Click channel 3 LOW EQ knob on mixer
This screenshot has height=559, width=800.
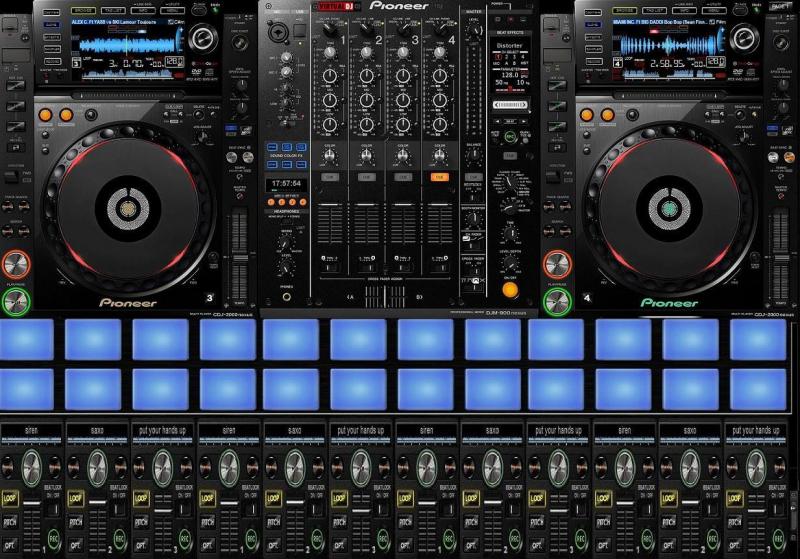coord(403,124)
